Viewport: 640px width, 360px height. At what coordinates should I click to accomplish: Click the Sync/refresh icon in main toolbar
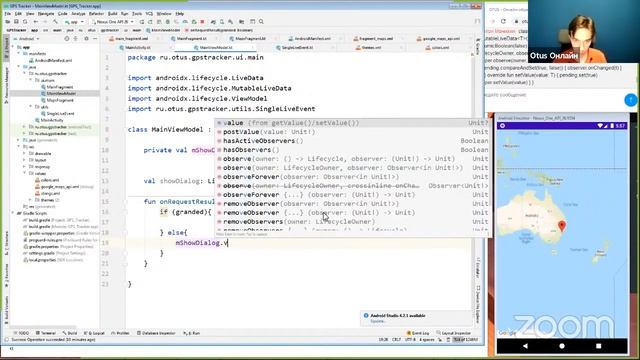[25, 22]
